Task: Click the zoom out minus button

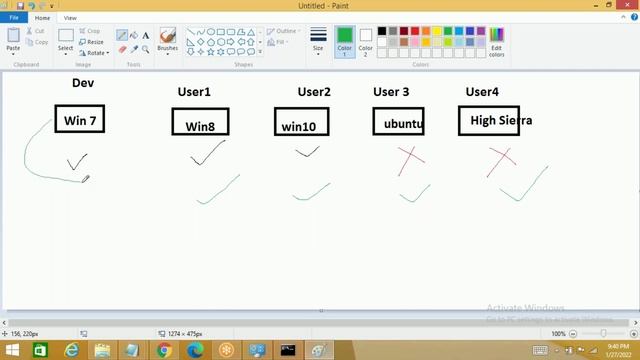Action: coord(573,334)
